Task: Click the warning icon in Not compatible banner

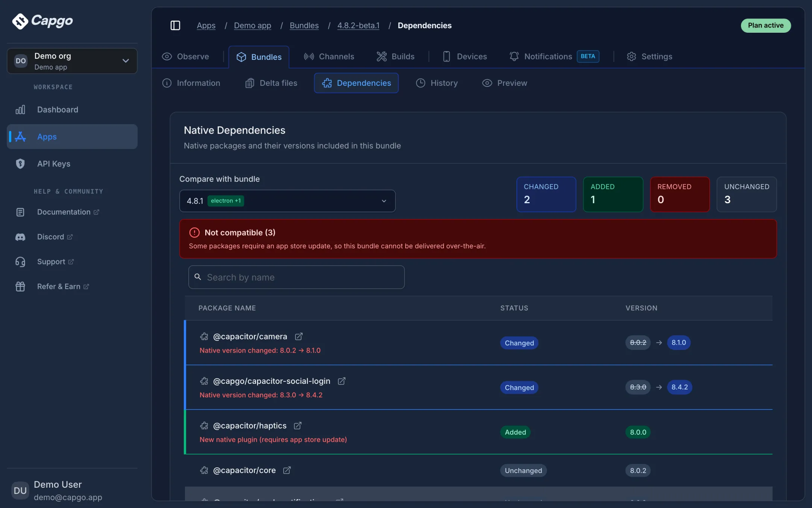Action: pos(194,233)
